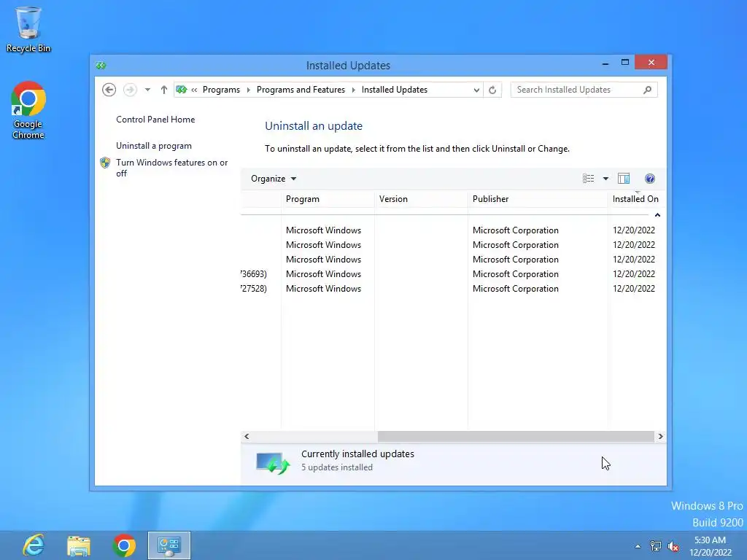Sort by Installed On column header
This screenshot has width=747, height=560.
point(637,199)
